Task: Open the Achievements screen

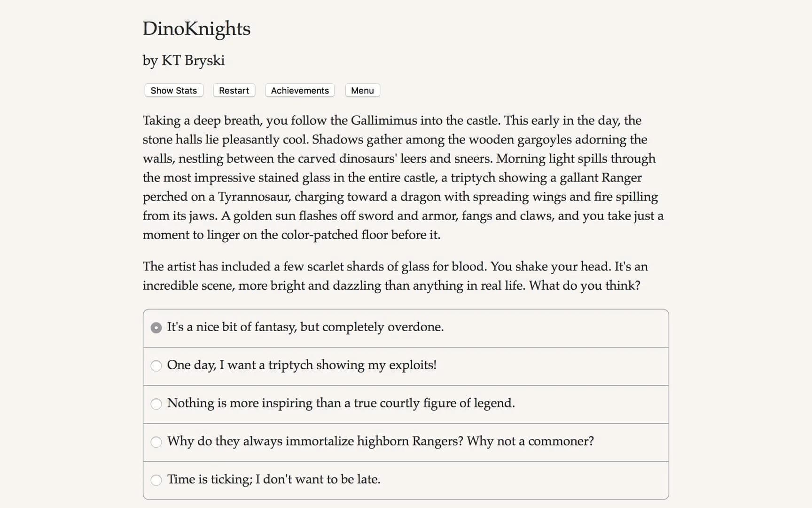Action: pyautogui.click(x=299, y=90)
